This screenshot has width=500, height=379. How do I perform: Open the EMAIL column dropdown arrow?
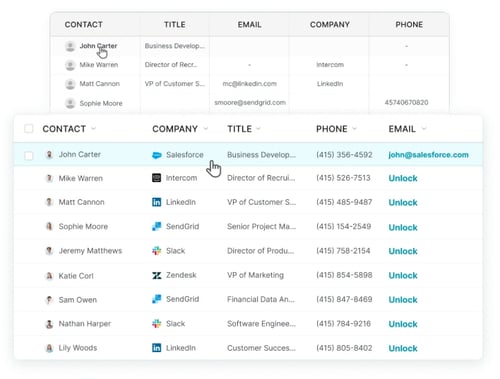[x=424, y=128]
